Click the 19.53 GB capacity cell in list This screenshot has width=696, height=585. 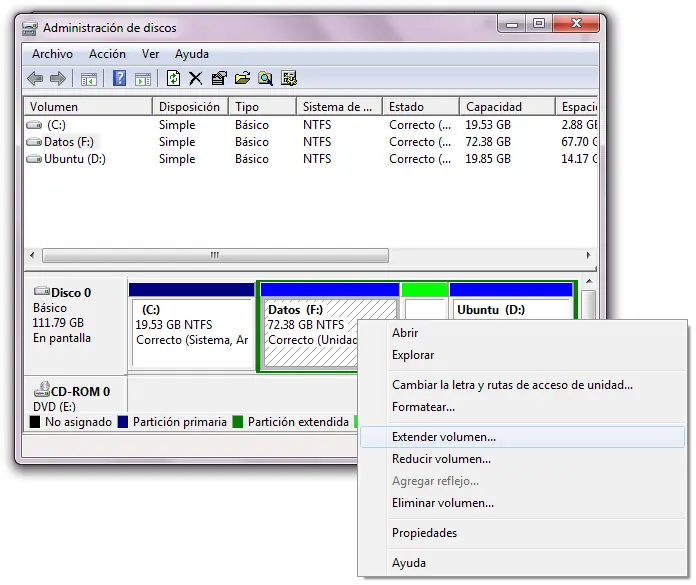[x=488, y=125]
